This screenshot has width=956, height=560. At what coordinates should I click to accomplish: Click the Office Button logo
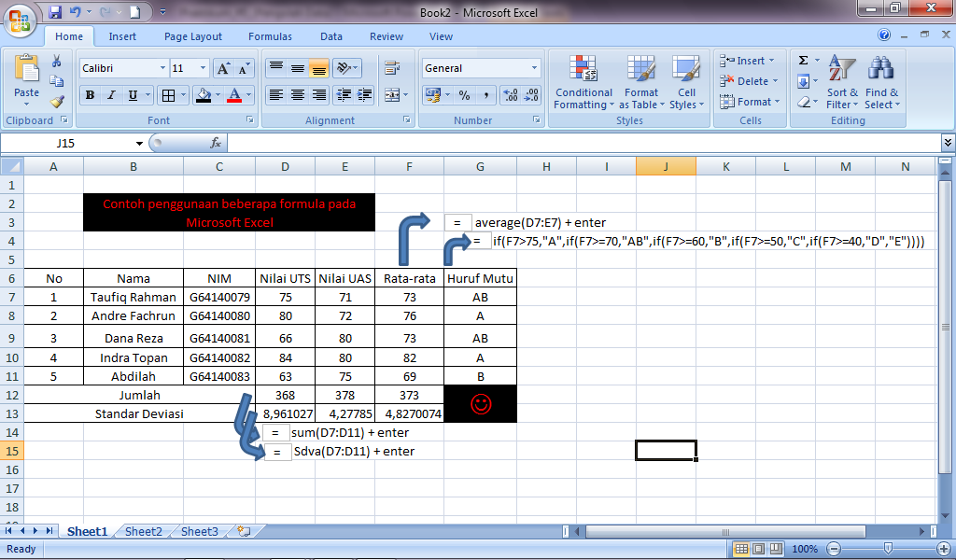coord(19,21)
